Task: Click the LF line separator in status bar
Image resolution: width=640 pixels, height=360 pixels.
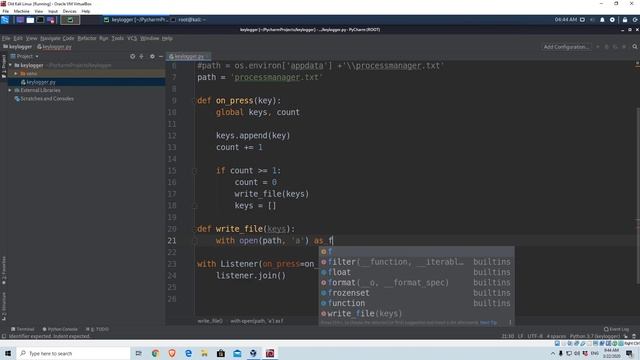Action: 520,336
